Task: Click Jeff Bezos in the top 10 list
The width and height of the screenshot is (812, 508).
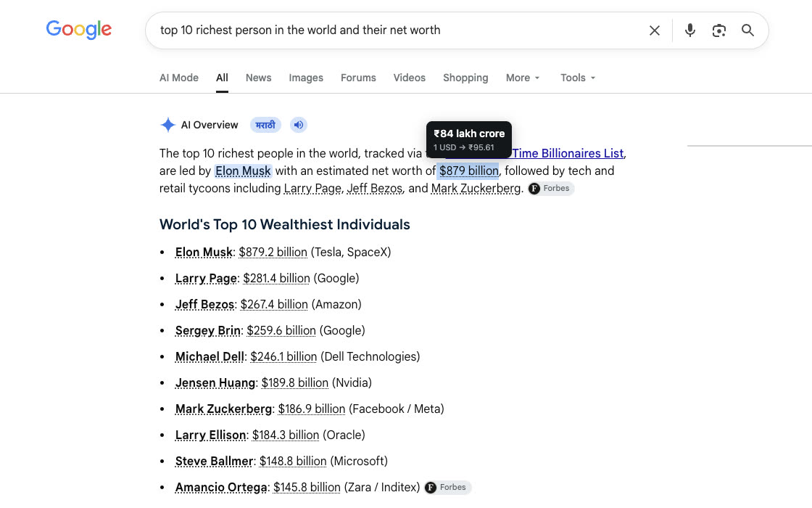Action: 204,304
